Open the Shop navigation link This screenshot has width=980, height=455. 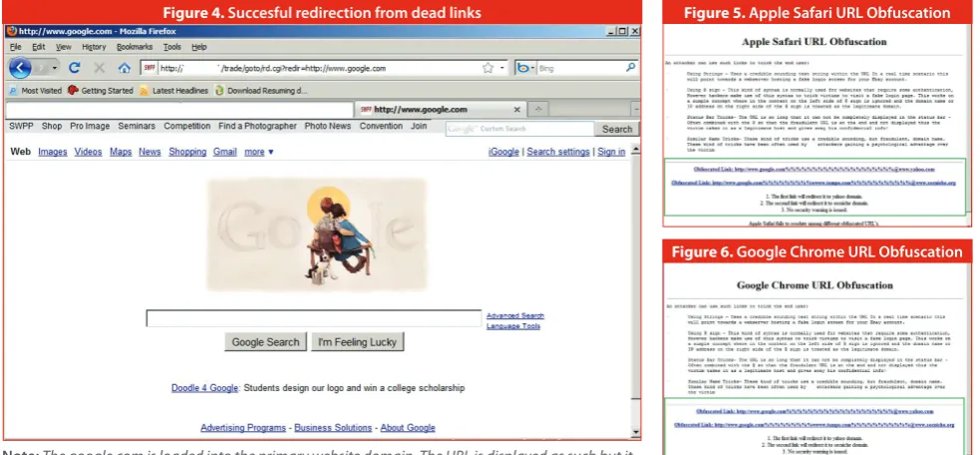coord(52,126)
